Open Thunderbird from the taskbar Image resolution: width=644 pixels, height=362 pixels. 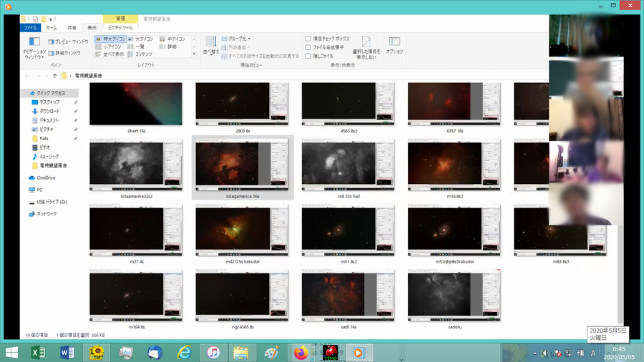coord(155,353)
